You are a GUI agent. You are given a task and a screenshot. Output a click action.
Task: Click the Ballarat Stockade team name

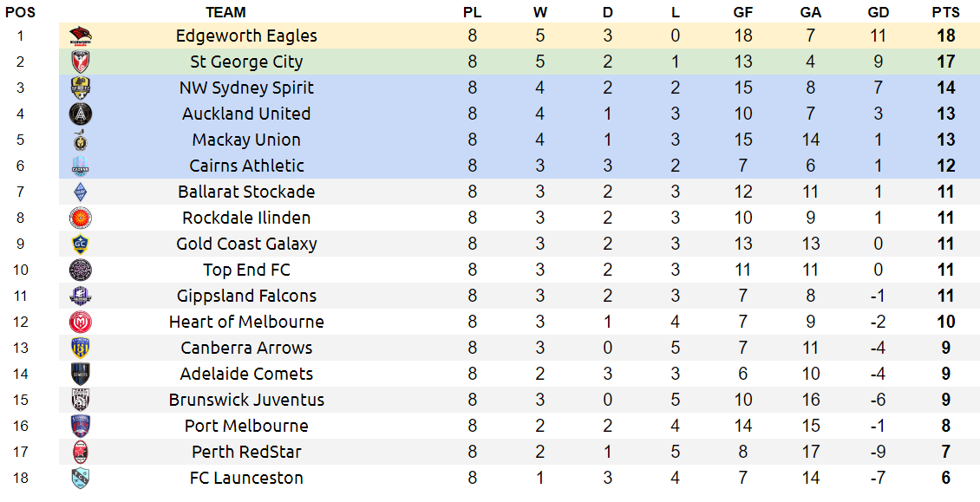[246, 192]
